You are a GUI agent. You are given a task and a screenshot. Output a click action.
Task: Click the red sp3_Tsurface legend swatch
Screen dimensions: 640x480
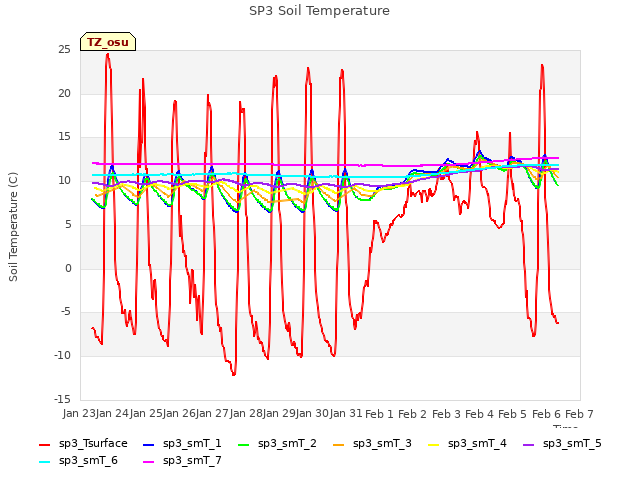(x=44, y=444)
